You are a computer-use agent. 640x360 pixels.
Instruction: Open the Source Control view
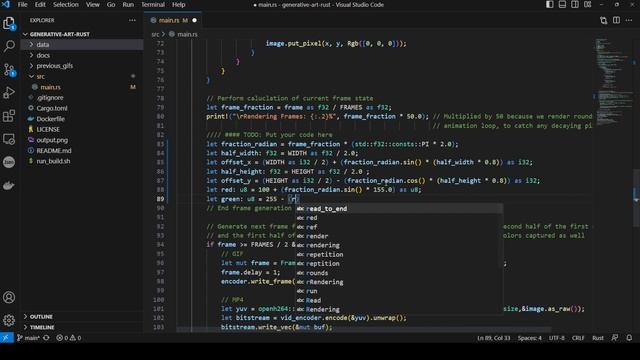click(9, 70)
